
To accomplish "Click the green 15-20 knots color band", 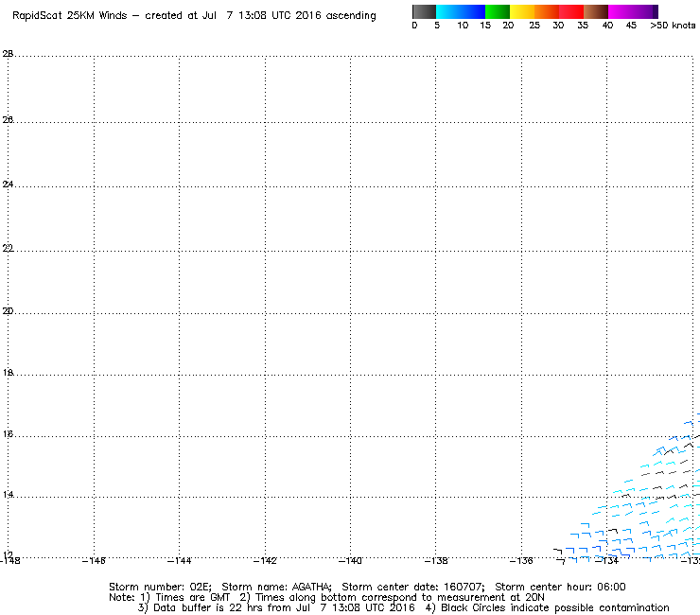I will pyautogui.click(x=498, y=11).
